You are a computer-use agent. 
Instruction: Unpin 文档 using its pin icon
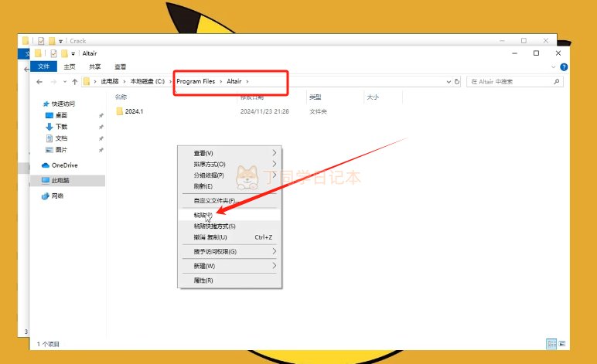(x=101, y=138)
